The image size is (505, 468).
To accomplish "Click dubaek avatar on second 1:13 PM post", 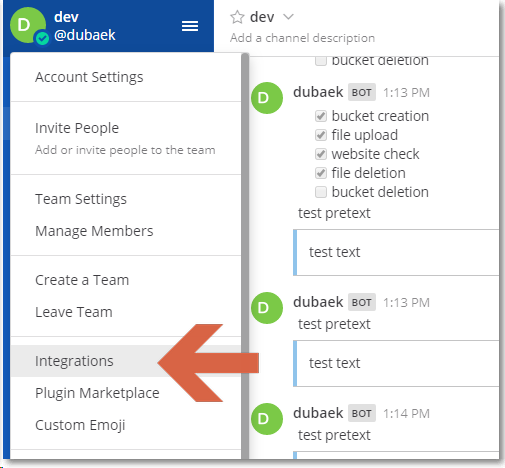I will [x=267, y=308].
